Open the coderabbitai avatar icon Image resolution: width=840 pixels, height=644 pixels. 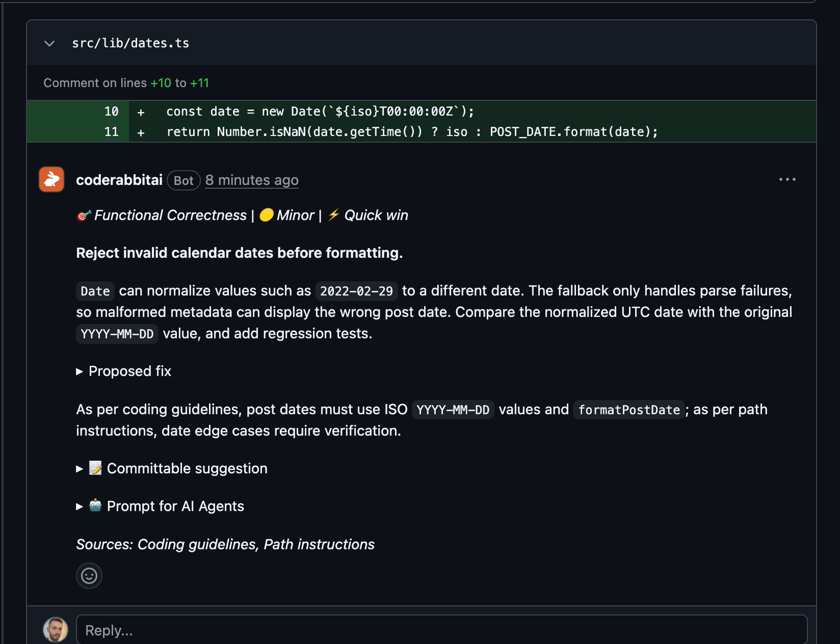pos(51,180)
